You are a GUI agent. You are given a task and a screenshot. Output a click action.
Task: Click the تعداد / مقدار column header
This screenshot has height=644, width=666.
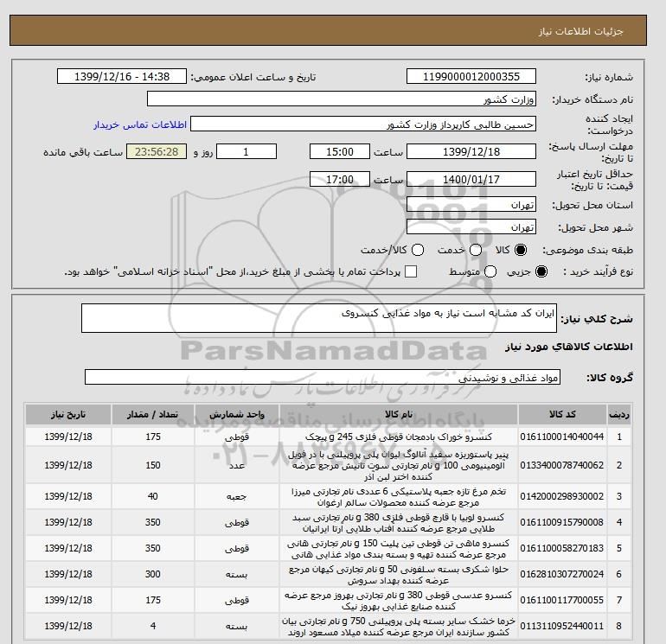pyautogui.click(x=153, y=414)
